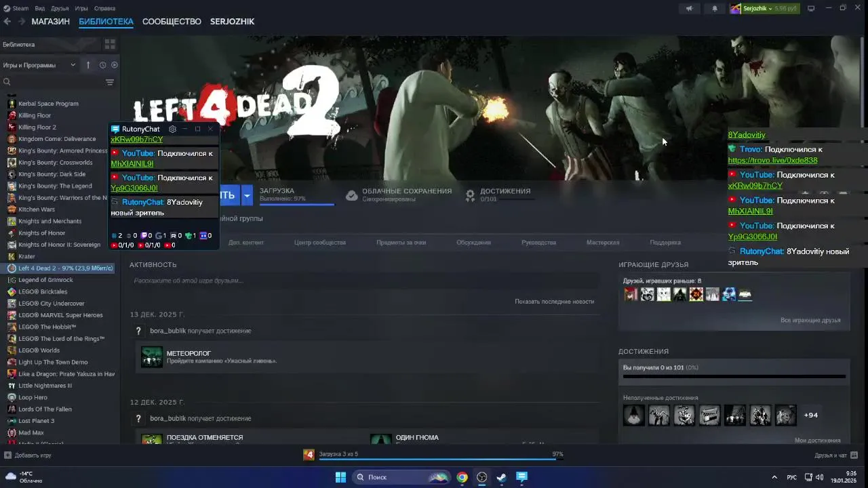Click the Trovo counter icon in RutonyChat
Image resolution: width=868 pixels, height=488 pixels.
tap(189, 236)
